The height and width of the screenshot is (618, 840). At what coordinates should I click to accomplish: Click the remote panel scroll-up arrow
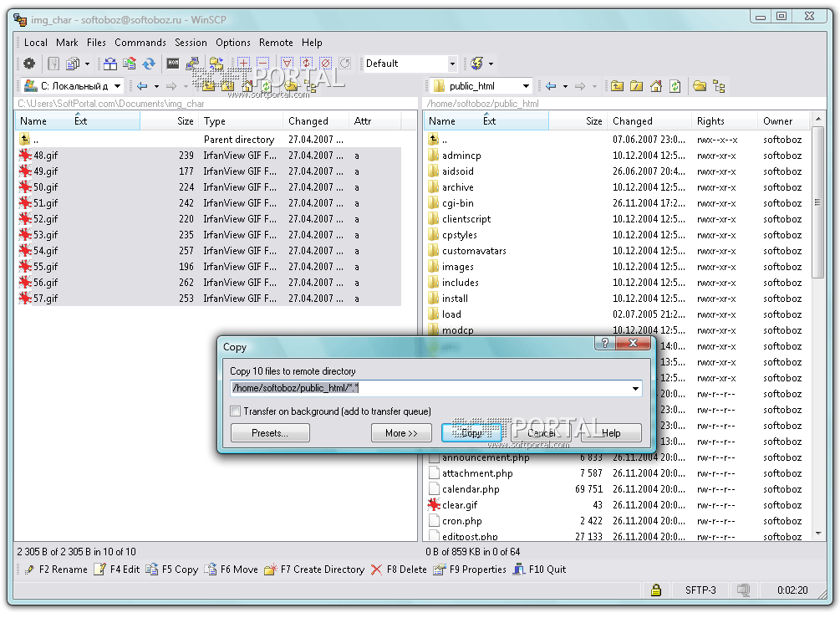tap(817, 119)
